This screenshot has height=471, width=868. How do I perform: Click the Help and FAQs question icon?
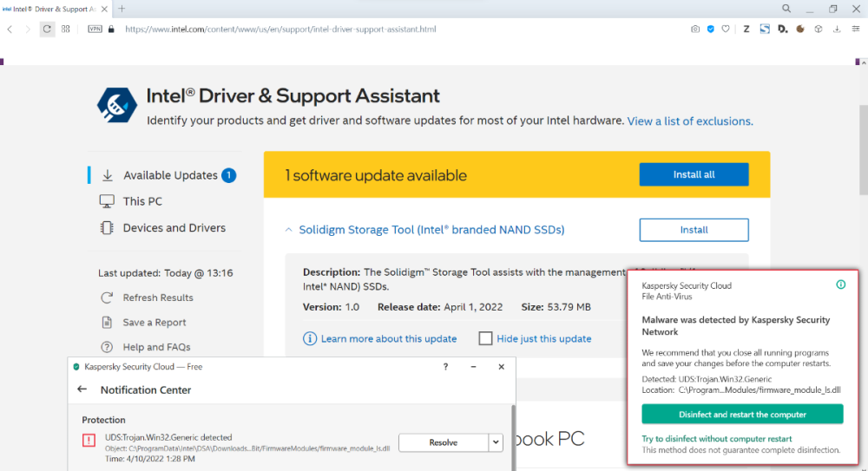107,347
